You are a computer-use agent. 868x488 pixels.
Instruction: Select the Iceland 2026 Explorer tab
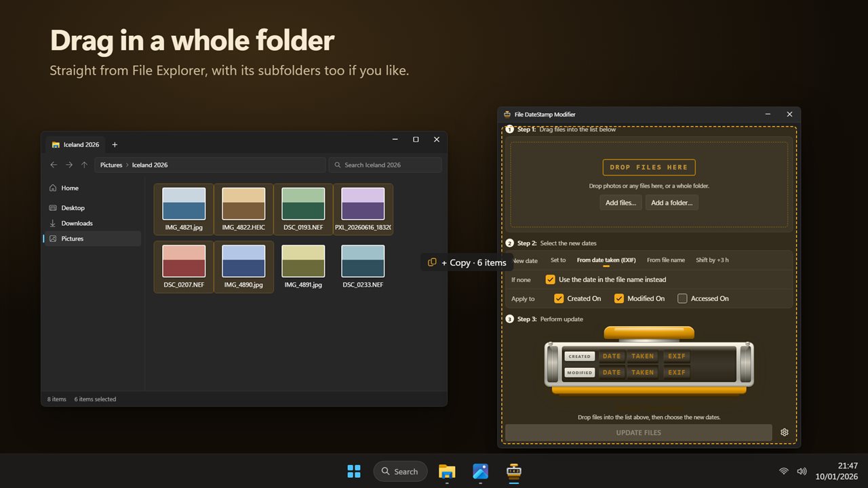(76, 144)
